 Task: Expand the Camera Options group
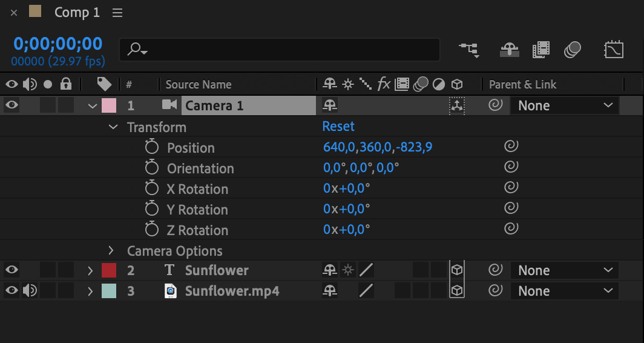111,250
